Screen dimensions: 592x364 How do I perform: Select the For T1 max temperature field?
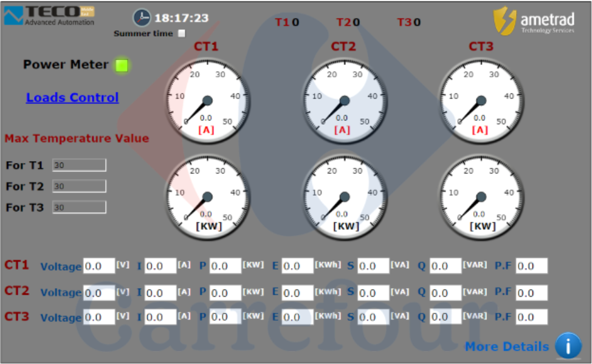[x=79, y=165]
